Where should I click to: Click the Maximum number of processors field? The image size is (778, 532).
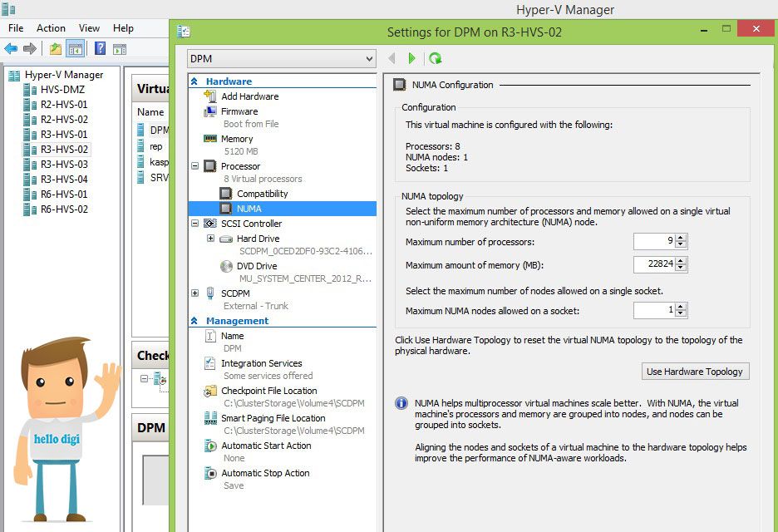point(655,241)
